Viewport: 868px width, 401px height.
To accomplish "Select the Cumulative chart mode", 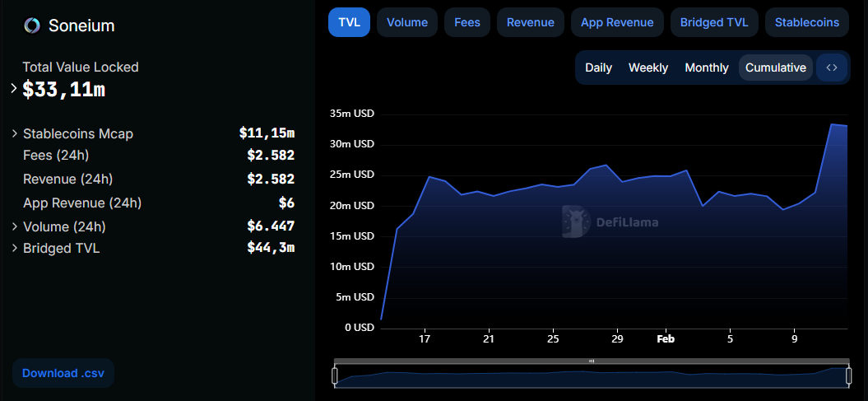I will [776, 68].
